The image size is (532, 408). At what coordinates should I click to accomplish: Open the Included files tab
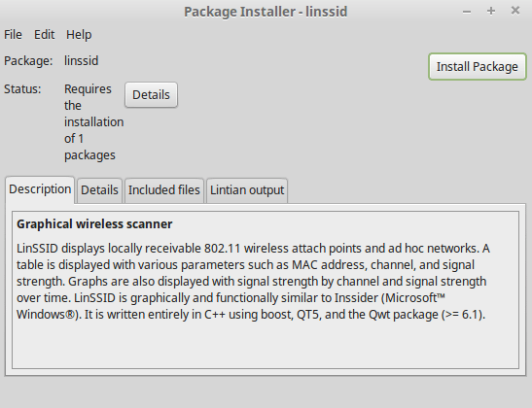click(164, 190)
